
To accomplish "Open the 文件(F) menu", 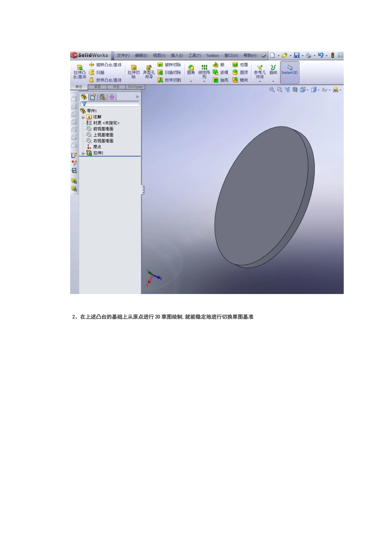I will click(123, 55).
